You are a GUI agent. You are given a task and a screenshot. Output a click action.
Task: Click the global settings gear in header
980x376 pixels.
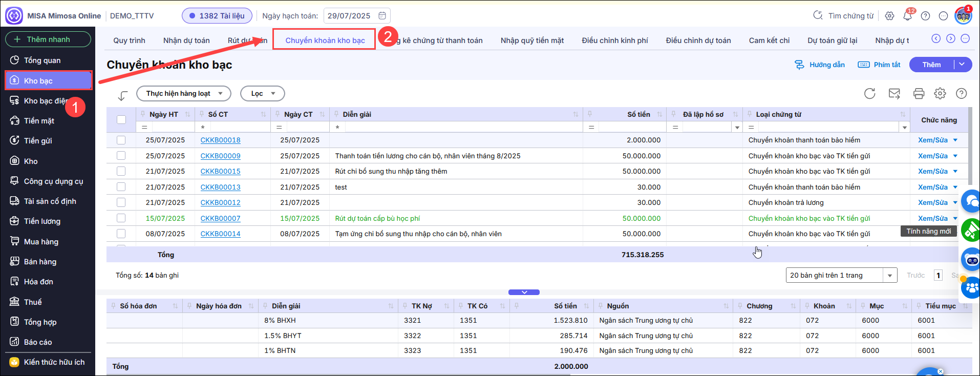coord(889,16)
